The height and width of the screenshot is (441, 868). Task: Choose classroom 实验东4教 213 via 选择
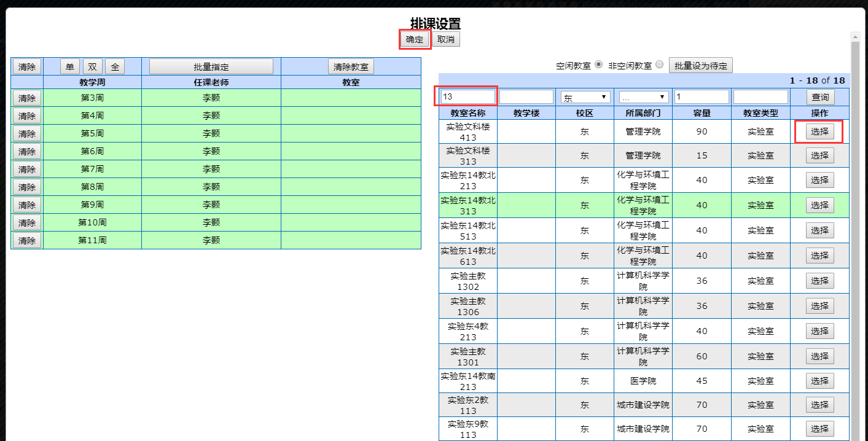click(820, 331)
